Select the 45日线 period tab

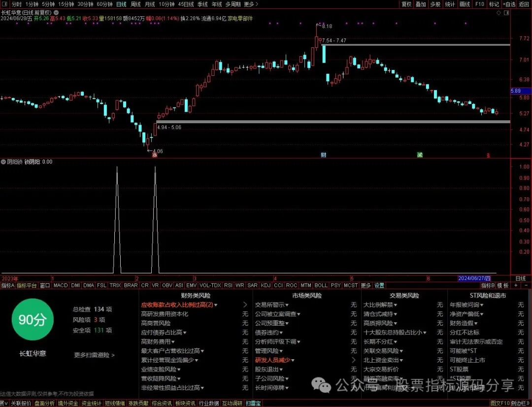(186, 4)
